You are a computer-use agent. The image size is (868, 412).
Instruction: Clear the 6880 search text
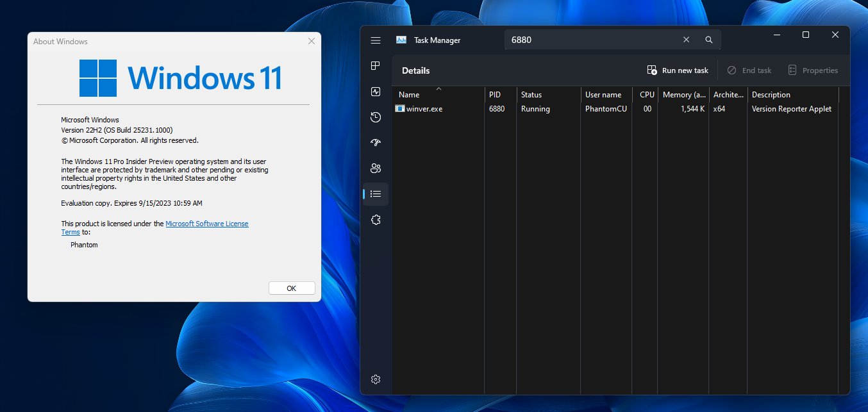(x=686, y=40)
